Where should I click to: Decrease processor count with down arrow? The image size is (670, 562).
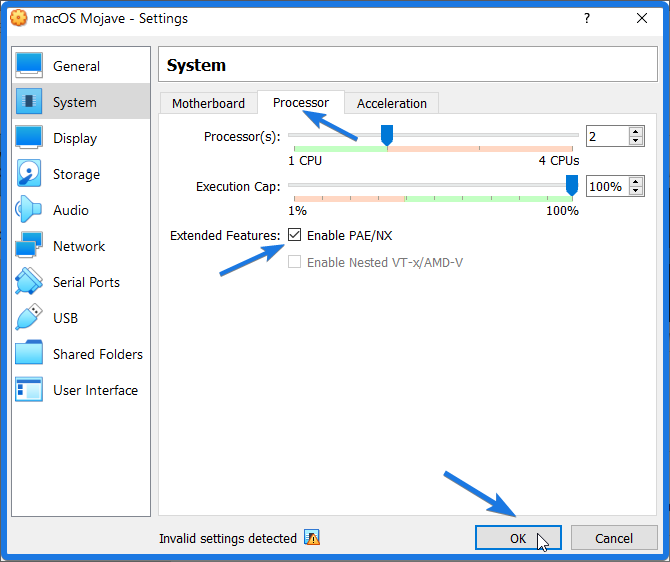coord(636,141)
